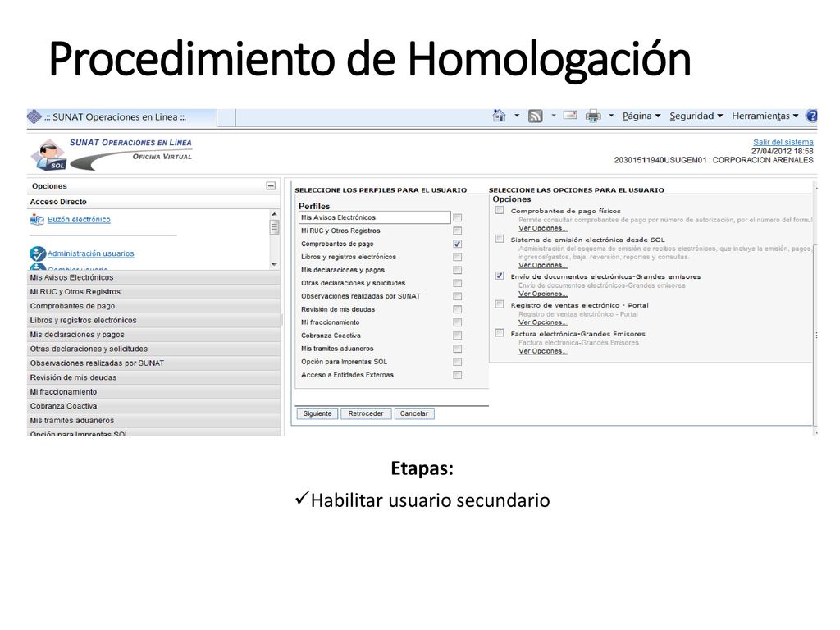This screenshot has height=630, width=840.
Task: Click Salir del sistema link
Action: 783,142
